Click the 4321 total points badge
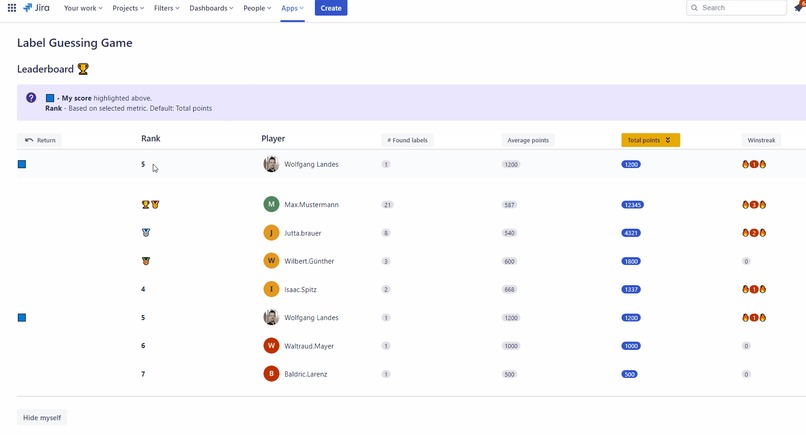This screenshot has height=439, width=806. pos(631,233)
